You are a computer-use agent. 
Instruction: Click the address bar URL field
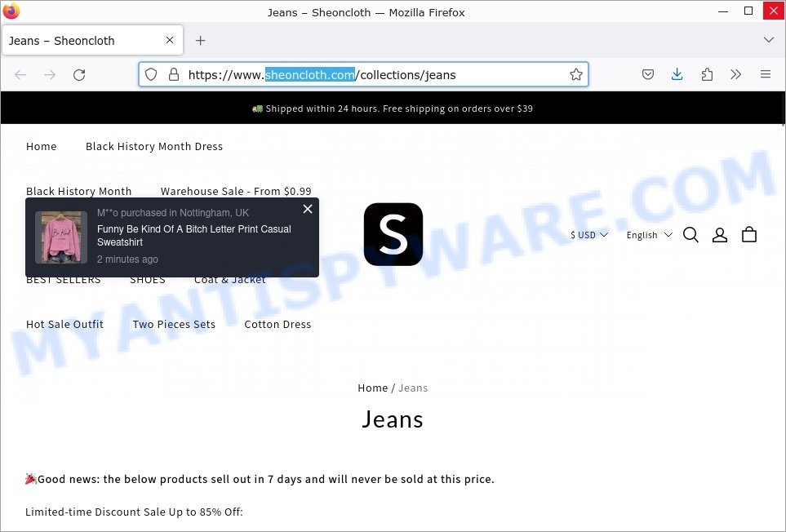click(x=363, y=74)
